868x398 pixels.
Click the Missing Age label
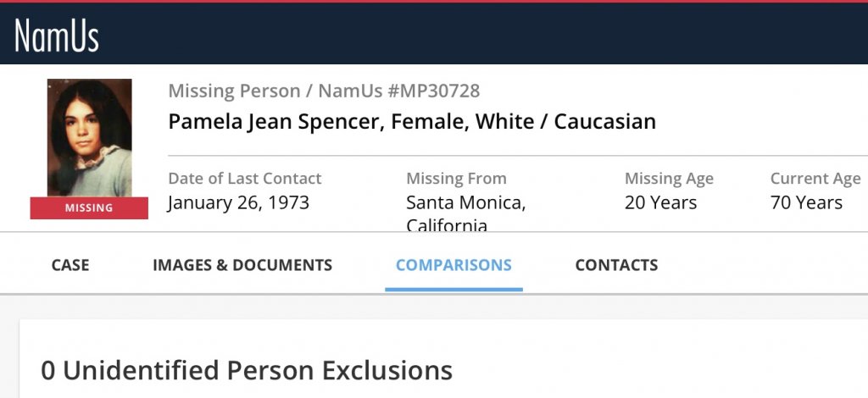tap(669, 179)
